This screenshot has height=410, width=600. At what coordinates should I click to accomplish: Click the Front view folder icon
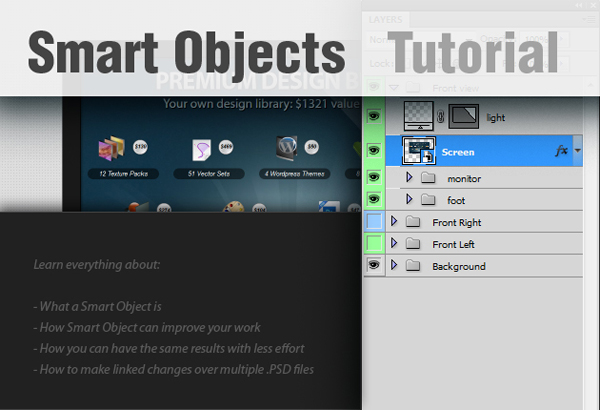413,88
